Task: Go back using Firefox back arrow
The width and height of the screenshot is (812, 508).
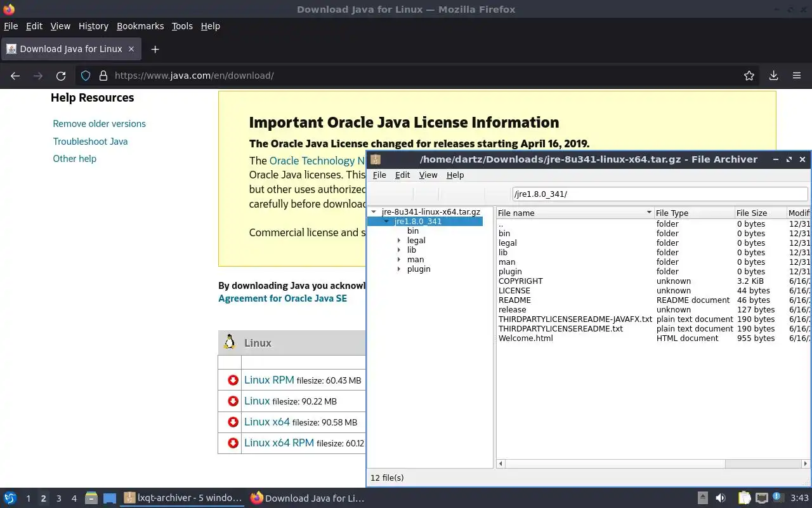Action: [x=15, y=76]
